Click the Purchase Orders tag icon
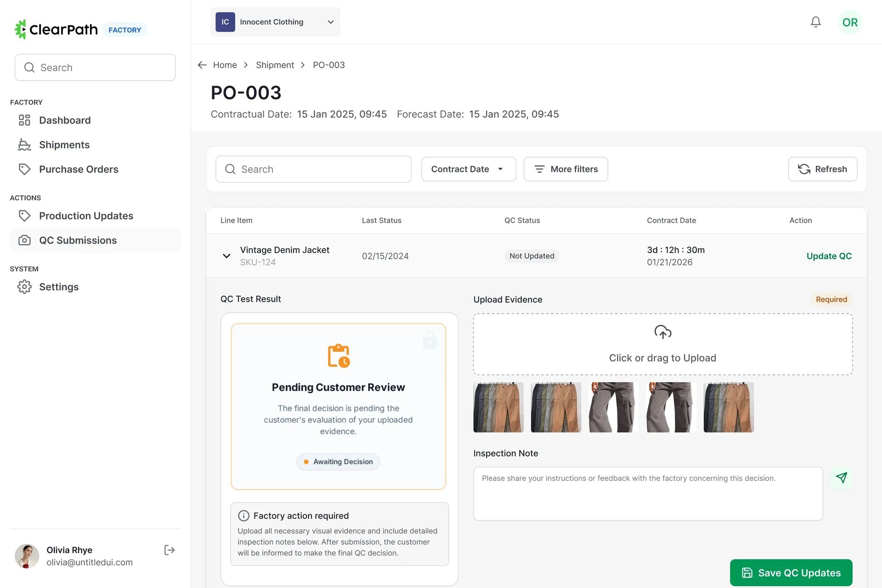This screenshot has width=882, height=588. 24,169
